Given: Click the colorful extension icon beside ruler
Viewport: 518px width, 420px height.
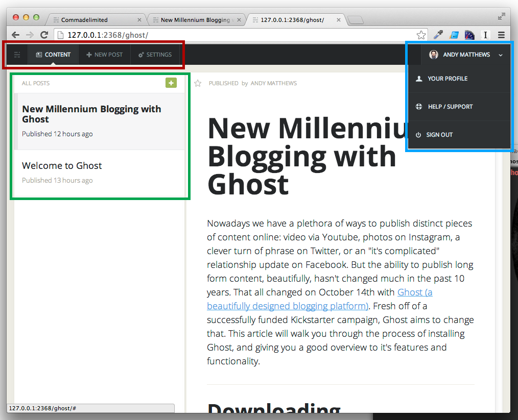Looking at the screenshot, I should click(x=469, y=35).
